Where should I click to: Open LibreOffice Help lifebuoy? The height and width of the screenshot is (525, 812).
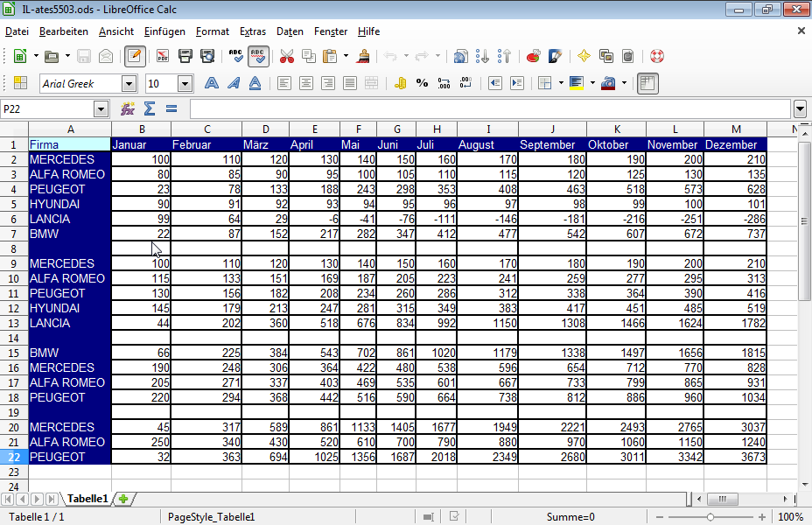[656, 56]
